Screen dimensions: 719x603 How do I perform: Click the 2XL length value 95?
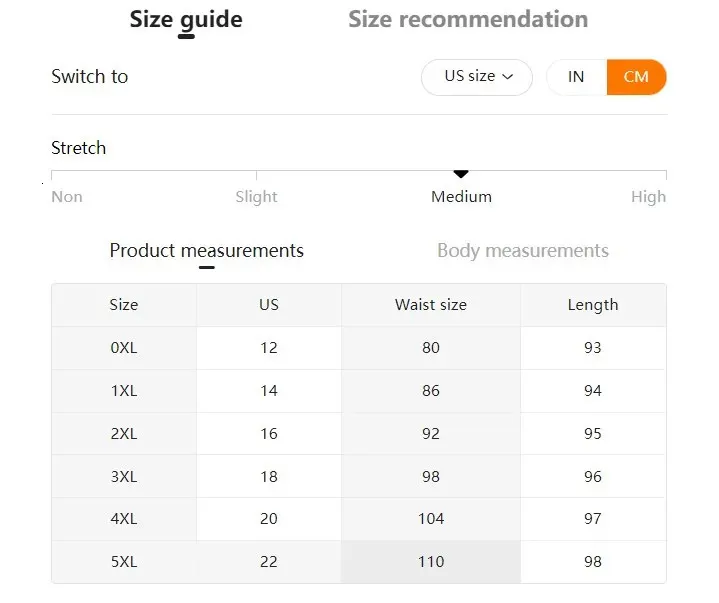point(592,434)
